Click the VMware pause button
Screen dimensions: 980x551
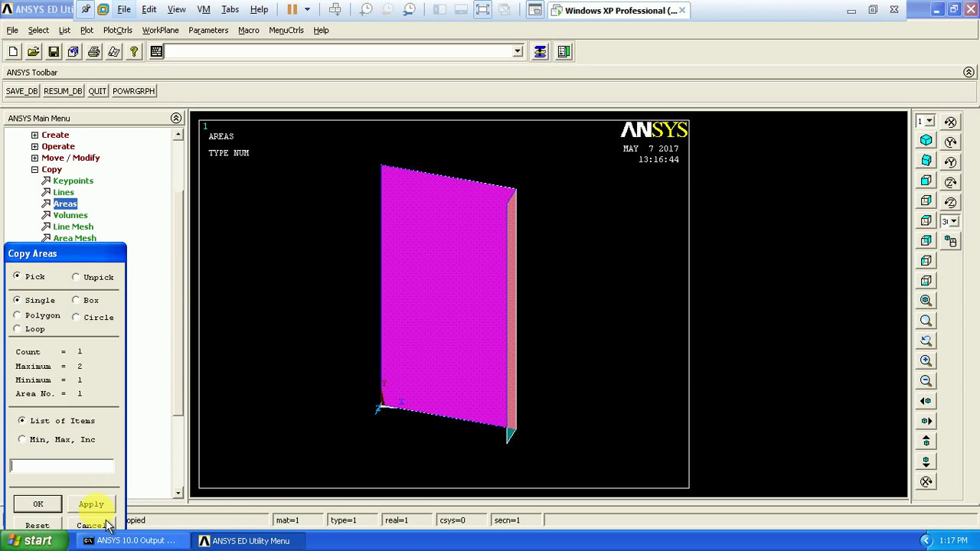point(292,9)
